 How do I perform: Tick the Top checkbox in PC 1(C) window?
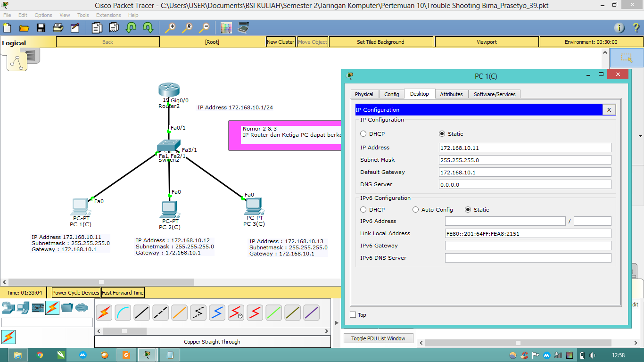(x=353, y=315)
